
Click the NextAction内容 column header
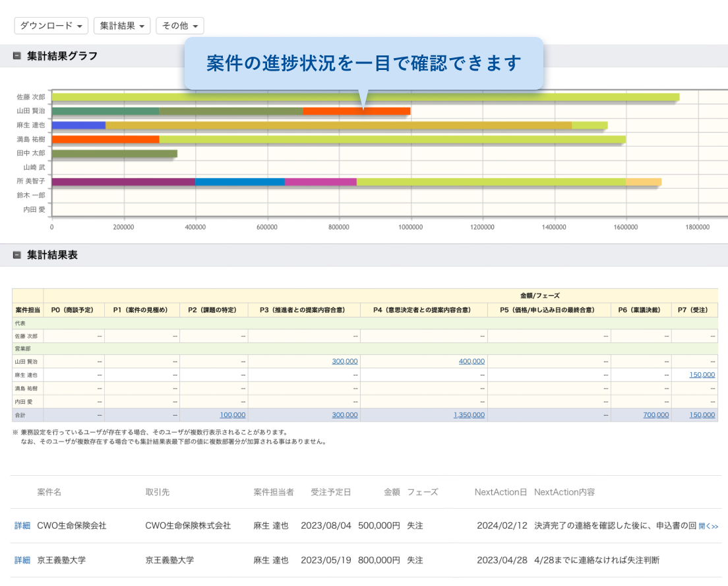[564, 492]
